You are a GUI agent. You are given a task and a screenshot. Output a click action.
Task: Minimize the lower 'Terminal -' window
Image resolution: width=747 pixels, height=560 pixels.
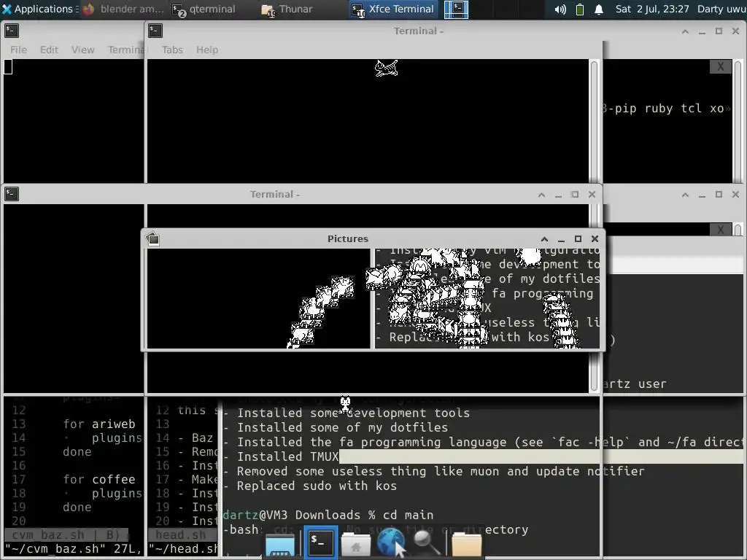tap(558, 194)
